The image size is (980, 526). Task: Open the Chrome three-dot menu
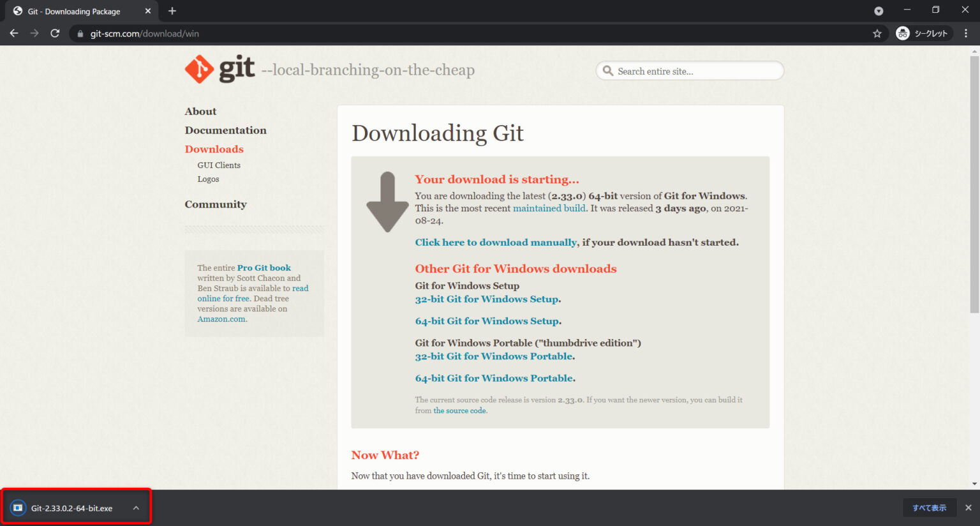click(966, 33)
